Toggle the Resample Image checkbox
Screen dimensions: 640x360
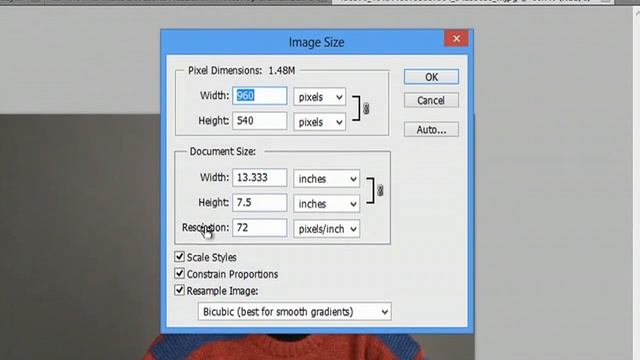coord(179,290)
